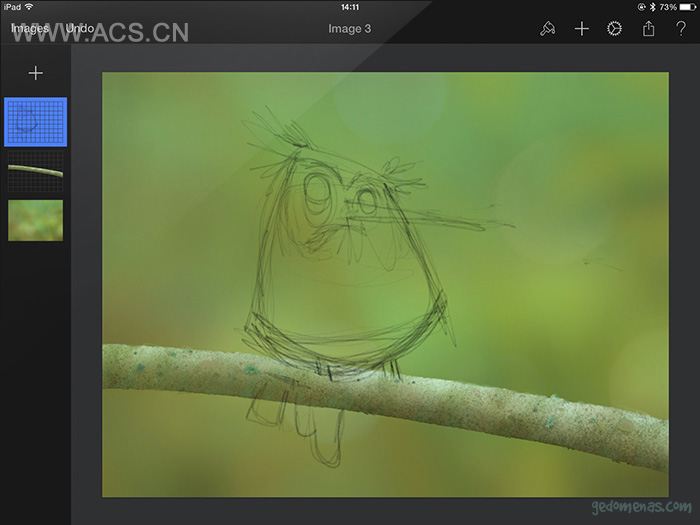The height and width of the screenshot is (525, 700).
Task: Tap the Bluetooth status icon
Action: 652,7
